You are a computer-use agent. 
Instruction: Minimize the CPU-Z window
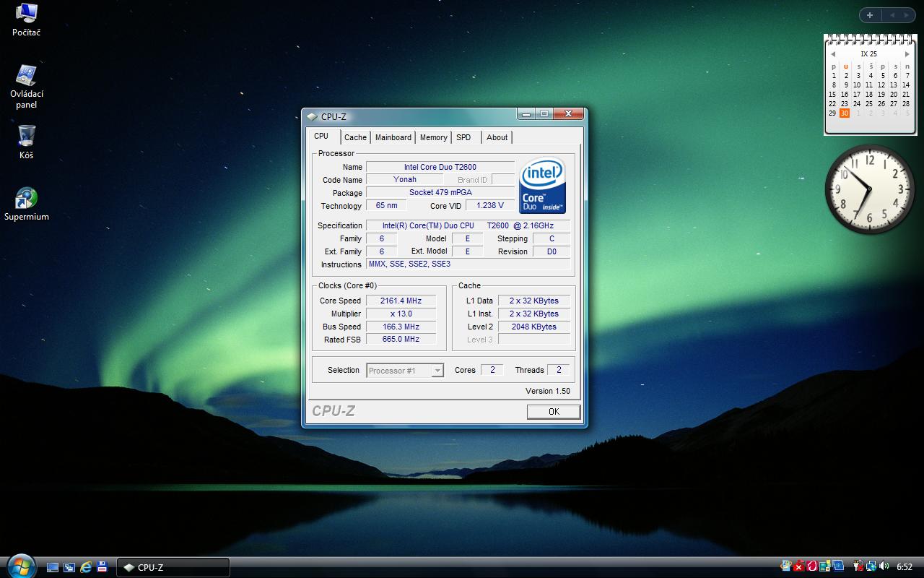(526, 114)
